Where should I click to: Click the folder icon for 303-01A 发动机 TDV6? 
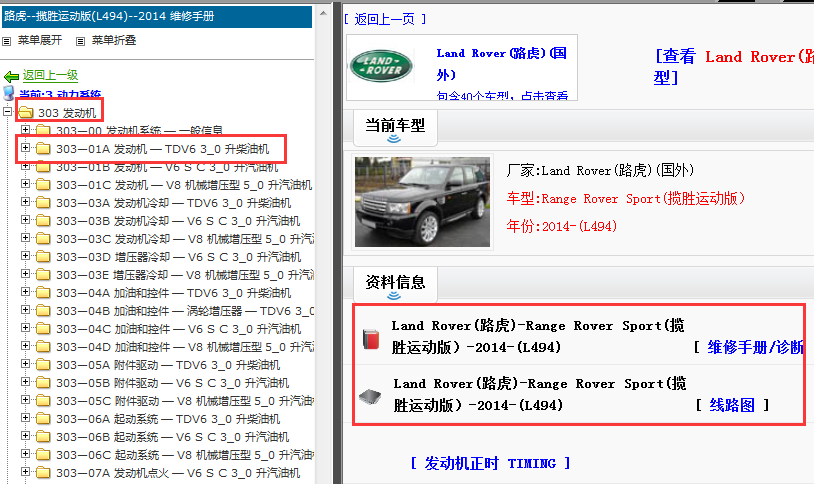[43, 149]
